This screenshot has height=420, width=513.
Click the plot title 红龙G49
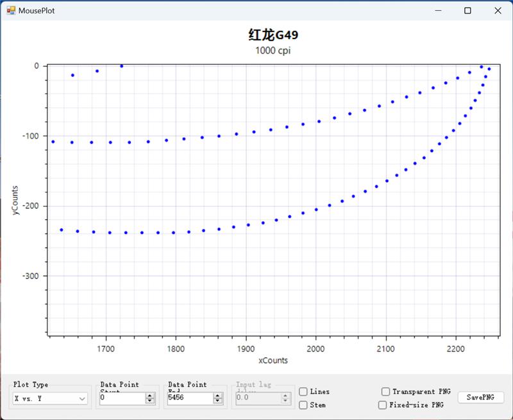point(273,35)
